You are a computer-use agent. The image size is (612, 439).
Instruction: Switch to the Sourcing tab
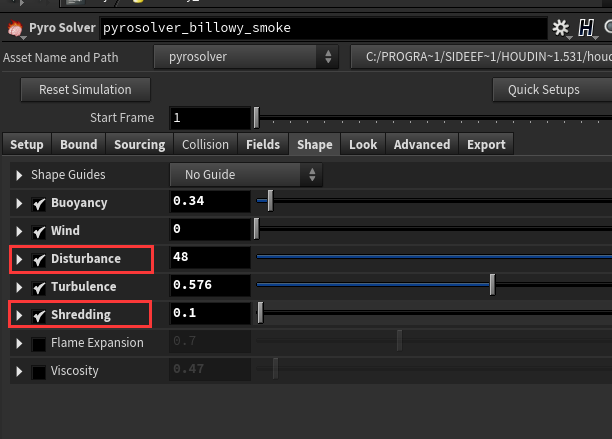pos(139,145)
